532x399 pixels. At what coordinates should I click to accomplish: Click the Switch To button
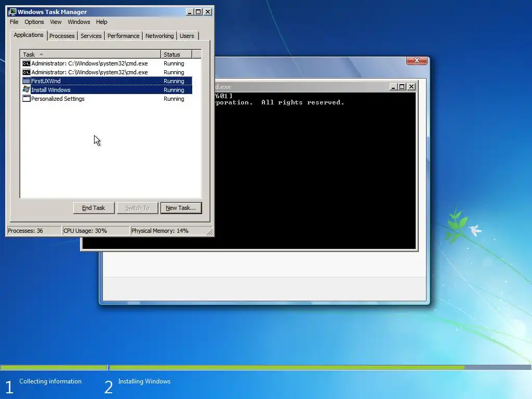click(137, 208)
